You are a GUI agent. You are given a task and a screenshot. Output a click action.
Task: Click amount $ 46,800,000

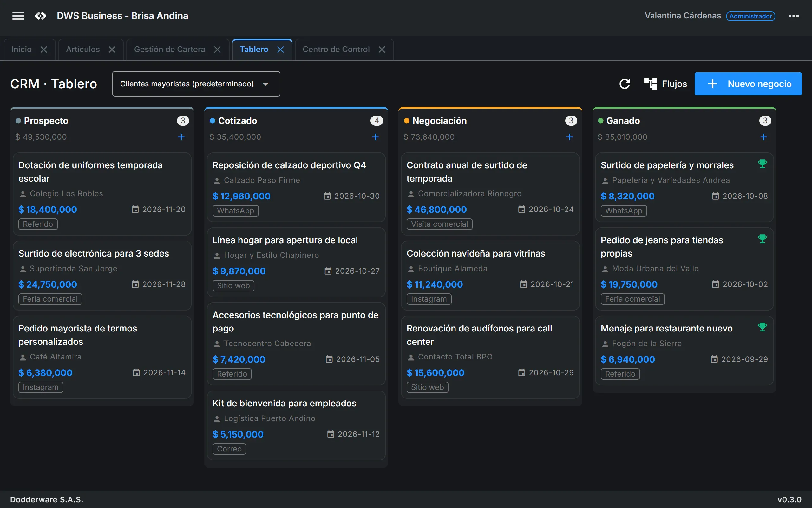(436, 209)
